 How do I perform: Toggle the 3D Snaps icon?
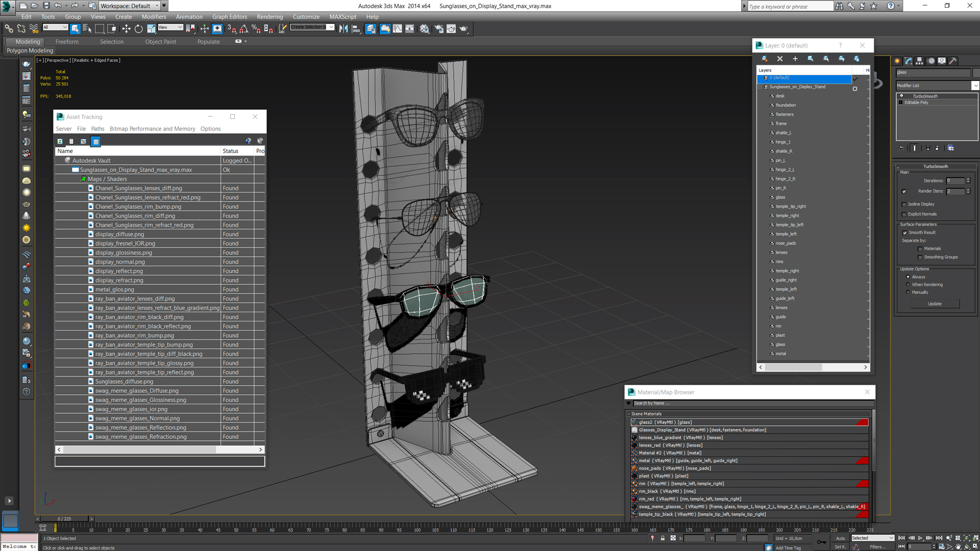pyautogui.click(x=231, y=29)
